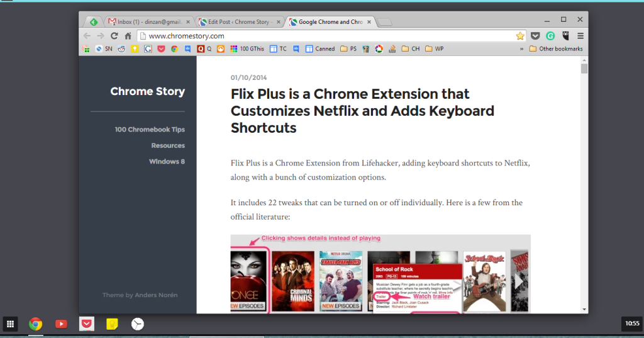Close the Edit Post tab

[279, 22]
